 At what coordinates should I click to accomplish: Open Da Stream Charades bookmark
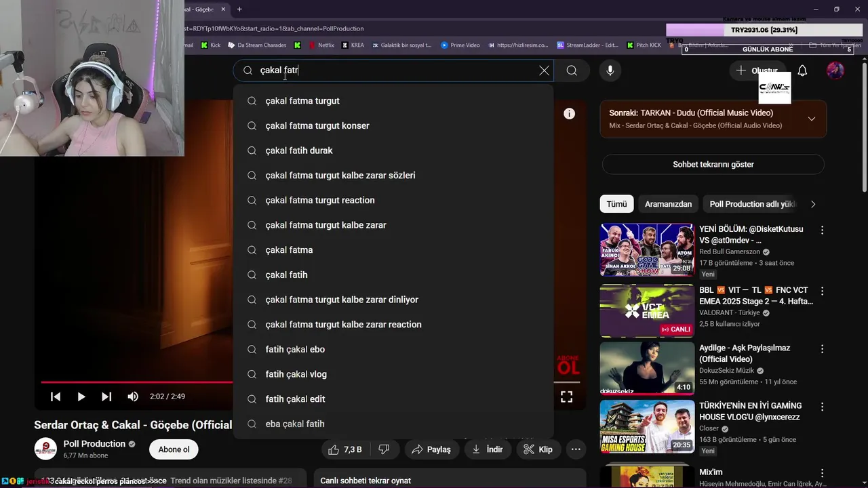(257, 45)
